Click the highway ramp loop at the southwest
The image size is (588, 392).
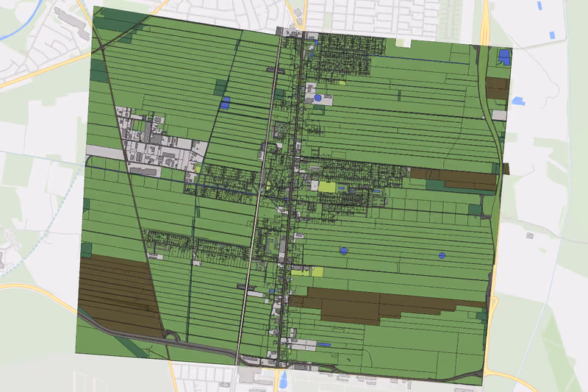171,335
